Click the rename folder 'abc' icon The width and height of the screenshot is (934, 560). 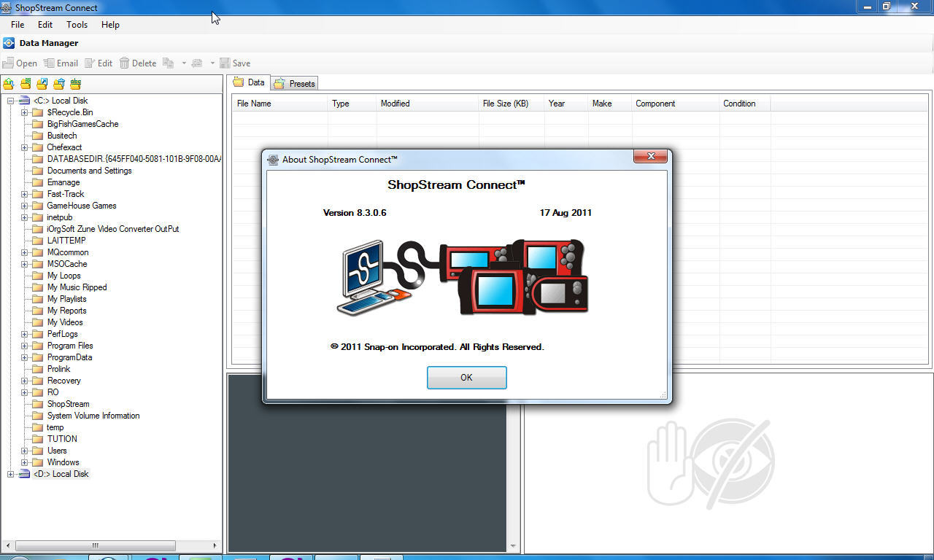pos(75,84)
